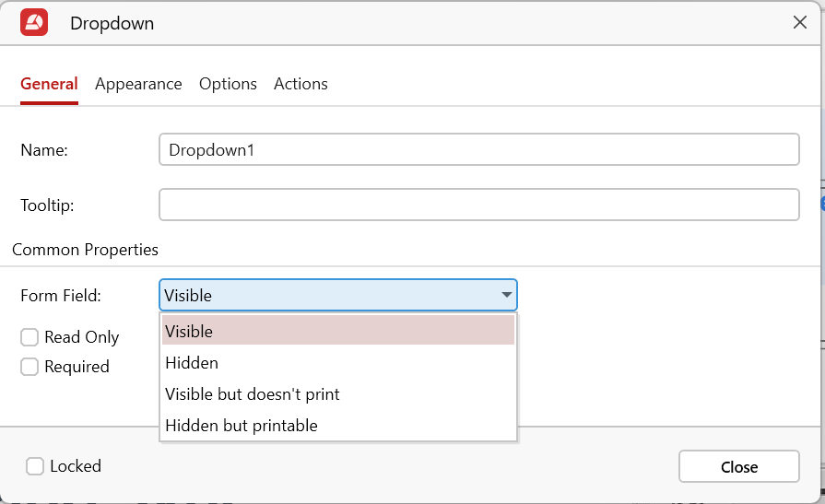Screen dimensions: 825x504
Task: Toggle the Locked checkbox
Action: pos(35,466)
